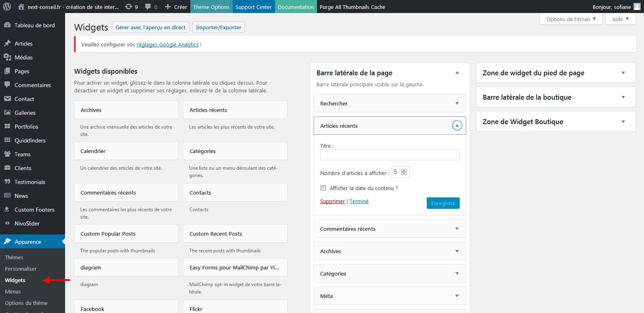Open Documentation in admin bar
The height and width of the screenshot is (313, 644).
(296, 7)
